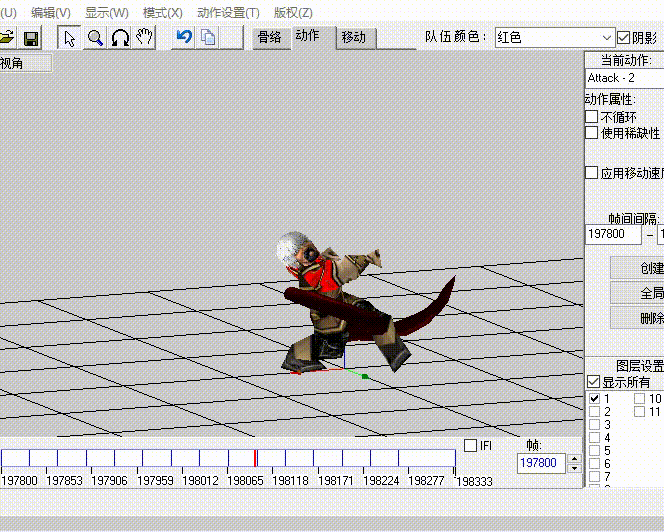This screenshot has height=532, width=664.
Task: Toggle the 阴影 checkbox
Action: pyautogui.click(x=623, y=38)
